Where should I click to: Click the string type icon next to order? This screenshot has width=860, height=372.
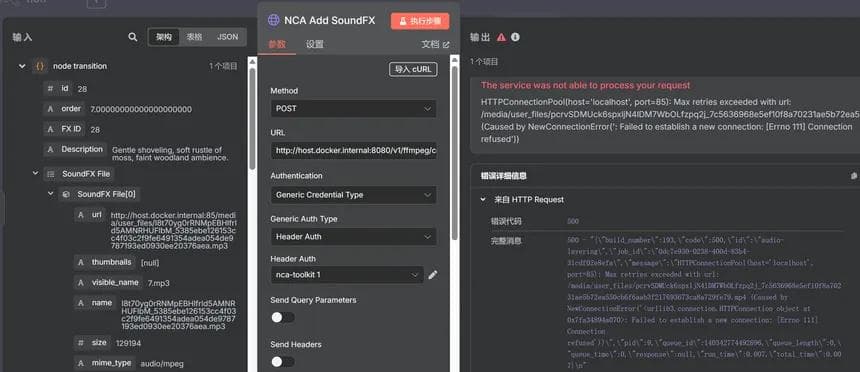pyautogui.click(x=50, y=109)
